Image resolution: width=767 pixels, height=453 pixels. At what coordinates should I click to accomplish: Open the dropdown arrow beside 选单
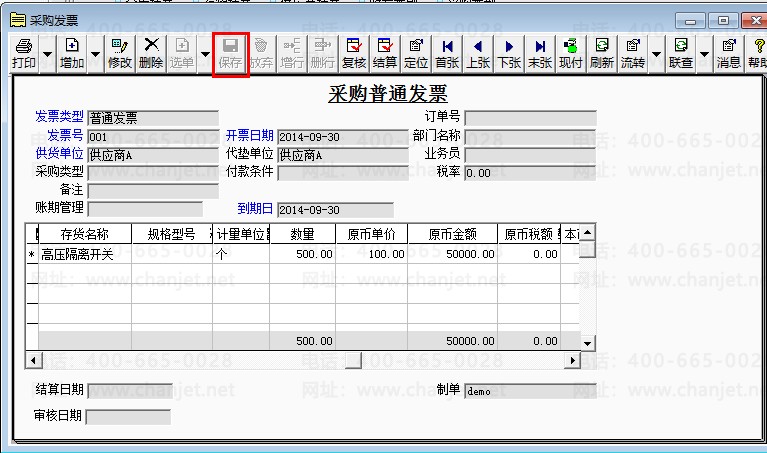pyautogui.click(x=205, y=54)
